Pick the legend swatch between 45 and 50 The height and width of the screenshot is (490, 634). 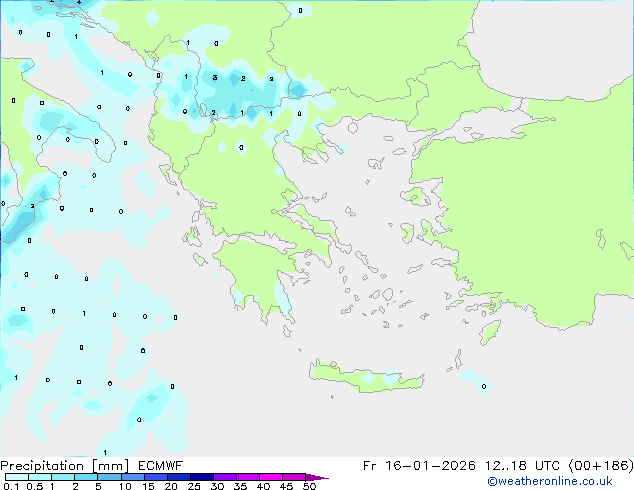[294, 477]
